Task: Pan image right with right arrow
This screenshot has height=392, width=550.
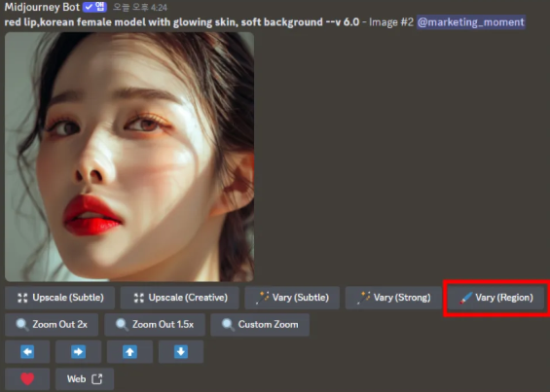Action: [x=78, y=352]
